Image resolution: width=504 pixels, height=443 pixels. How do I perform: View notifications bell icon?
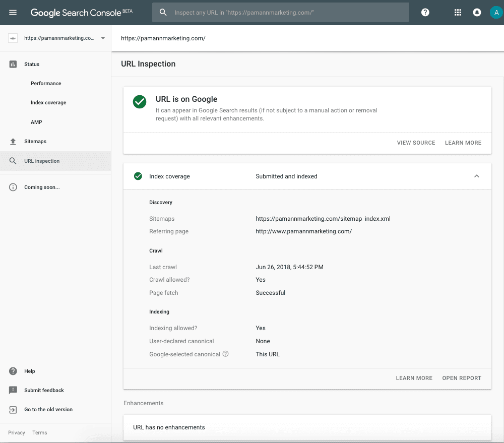477,13
